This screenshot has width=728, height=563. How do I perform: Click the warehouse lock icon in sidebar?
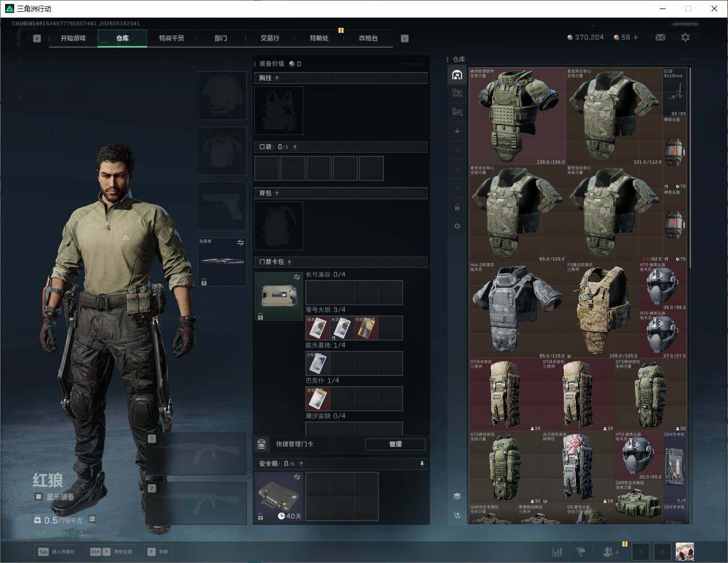[457, 207]
